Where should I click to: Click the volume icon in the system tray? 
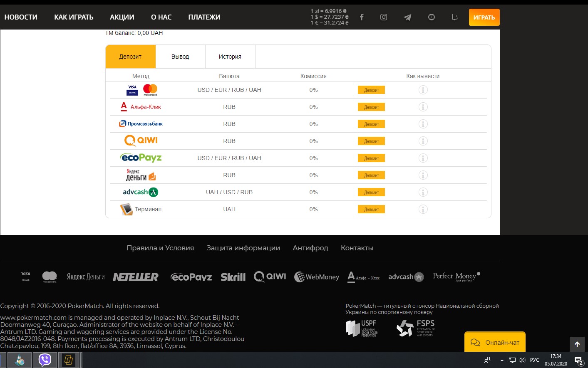click(x=522, y=360)
